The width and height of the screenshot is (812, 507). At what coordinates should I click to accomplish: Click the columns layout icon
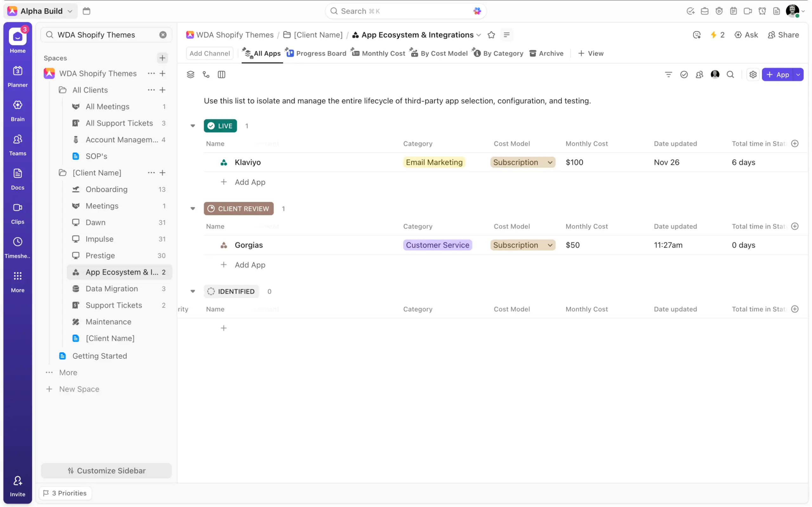(x=221, y=74)
